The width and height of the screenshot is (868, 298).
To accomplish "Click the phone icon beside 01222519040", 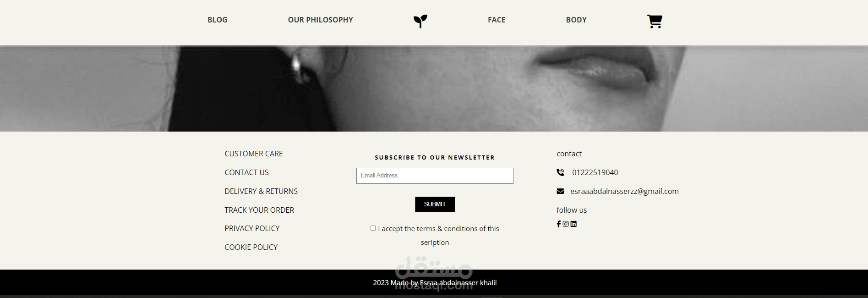I will pyautogui.click(x=560, y=172).
